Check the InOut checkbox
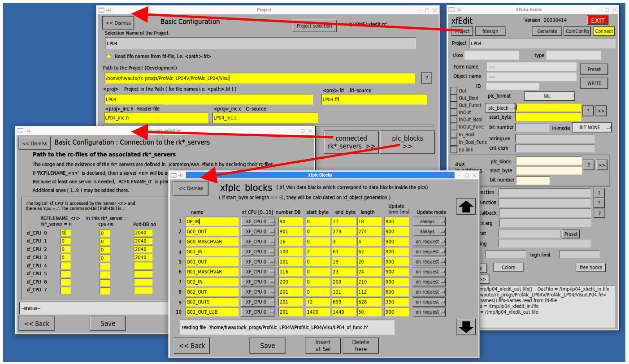This screenshot has width=629, height=364. (454, 112)
